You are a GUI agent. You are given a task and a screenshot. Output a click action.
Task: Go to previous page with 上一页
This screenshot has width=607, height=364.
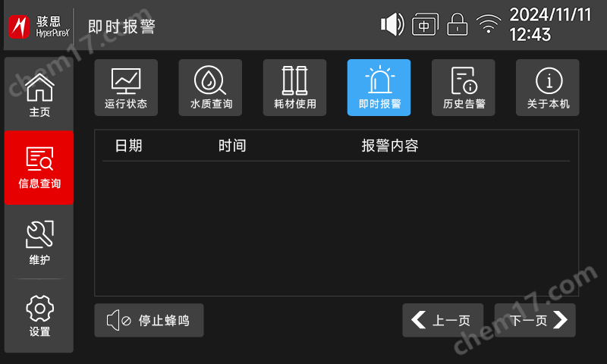pyautogui.click(x=443, y=320)
